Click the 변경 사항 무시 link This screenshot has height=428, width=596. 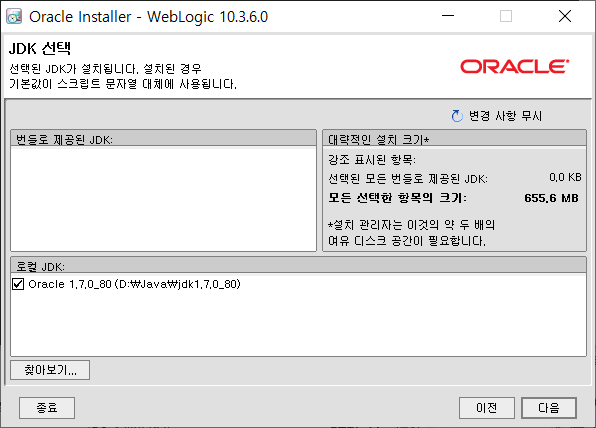coord(505,116)
